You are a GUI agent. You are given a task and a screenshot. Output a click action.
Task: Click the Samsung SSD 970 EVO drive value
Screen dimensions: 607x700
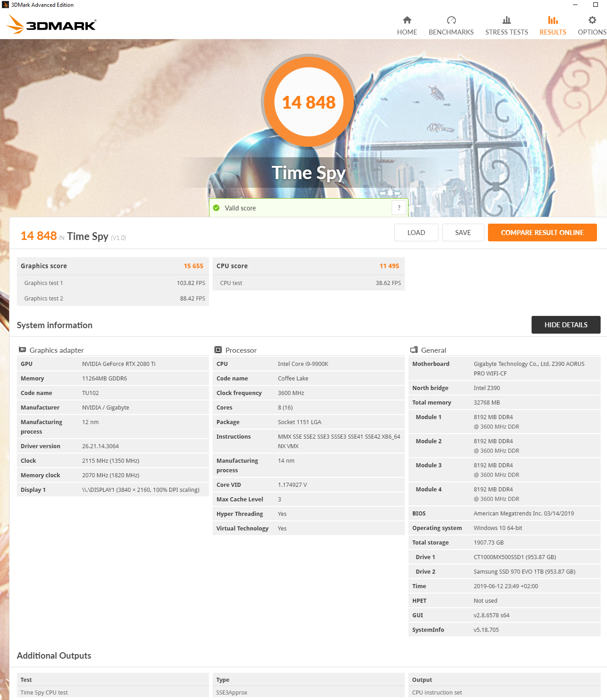pos(524,571)
